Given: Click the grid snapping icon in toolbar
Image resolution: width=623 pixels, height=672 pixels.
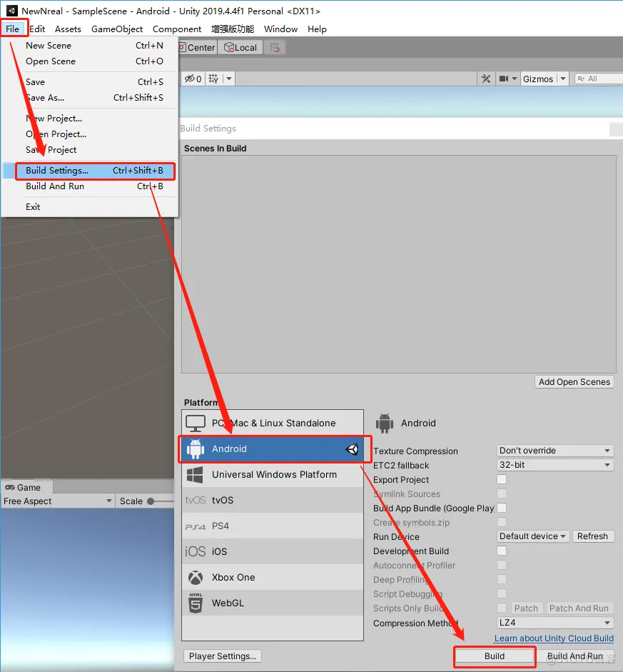Looking at the screenshot, I should coord(275,47).
